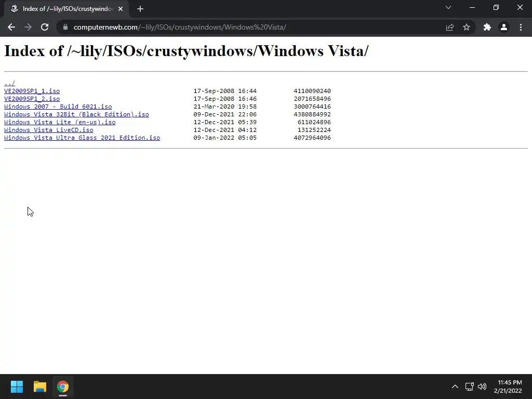View site info via the padlock icon

65,27
